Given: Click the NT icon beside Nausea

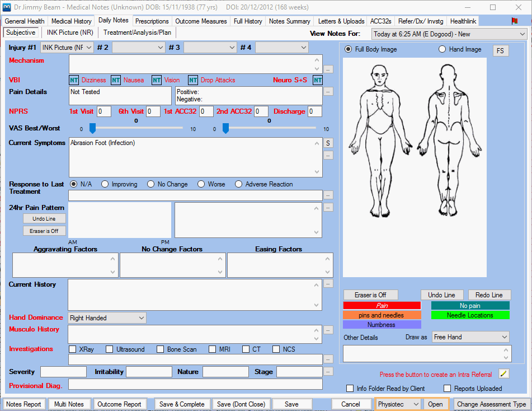Looking at the screenshot, I should pyautogui.click(x=115, y=80).
